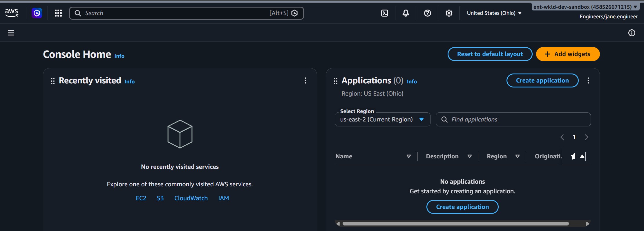Click the Create application button in widget header

(542, 80)
